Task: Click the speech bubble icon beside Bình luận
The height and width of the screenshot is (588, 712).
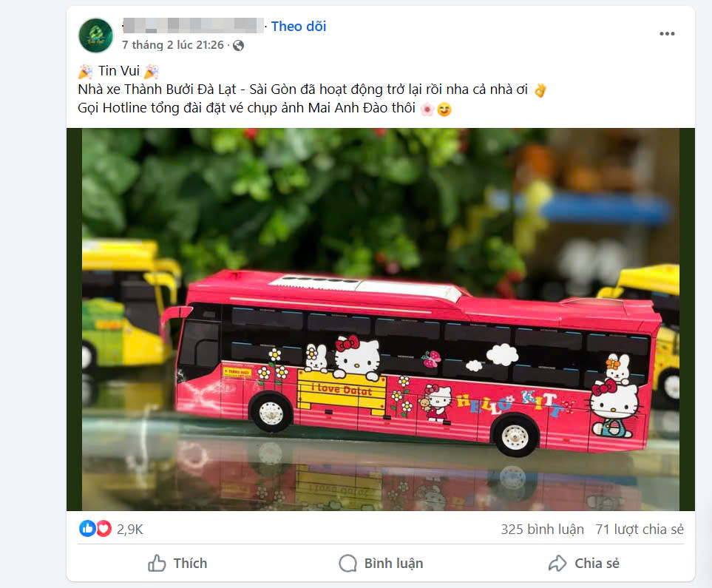Action: point(347,563)
